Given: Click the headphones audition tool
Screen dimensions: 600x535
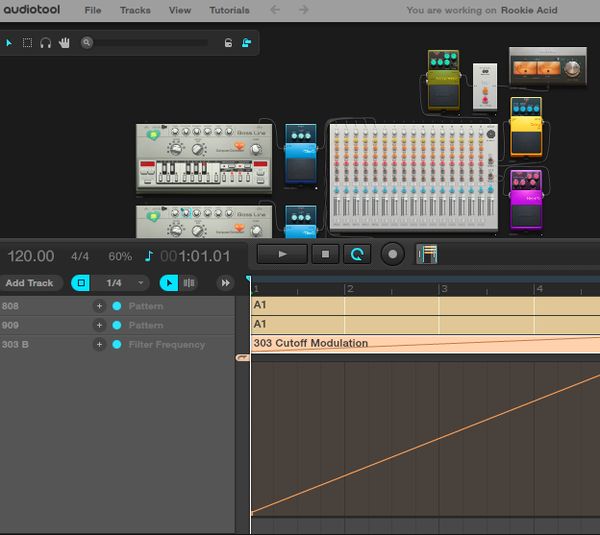Looking at the screenshot, I should click(x=45, y=43).
